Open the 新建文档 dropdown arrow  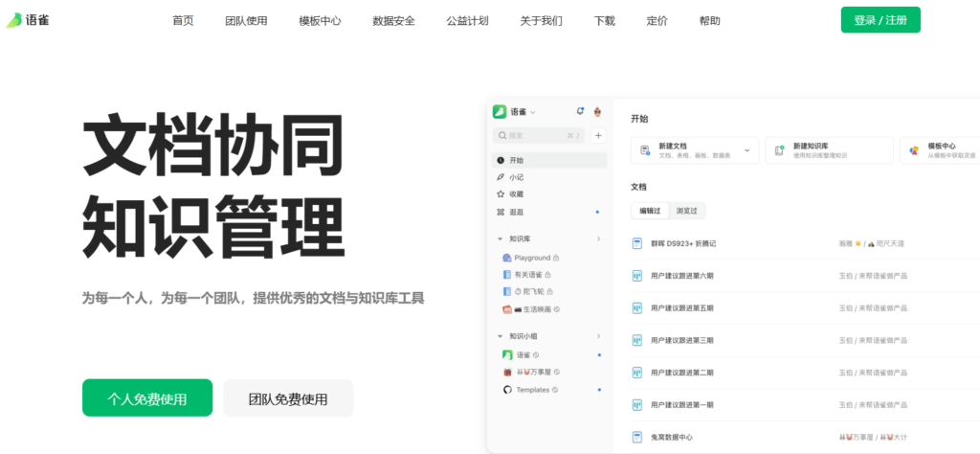[x=746, y=150]
